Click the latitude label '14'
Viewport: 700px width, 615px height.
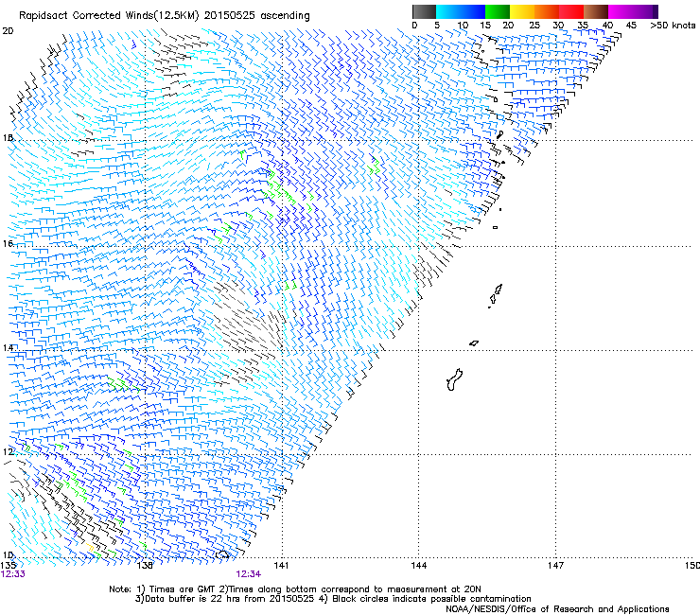pyautogui.click(x=8, y=348)
